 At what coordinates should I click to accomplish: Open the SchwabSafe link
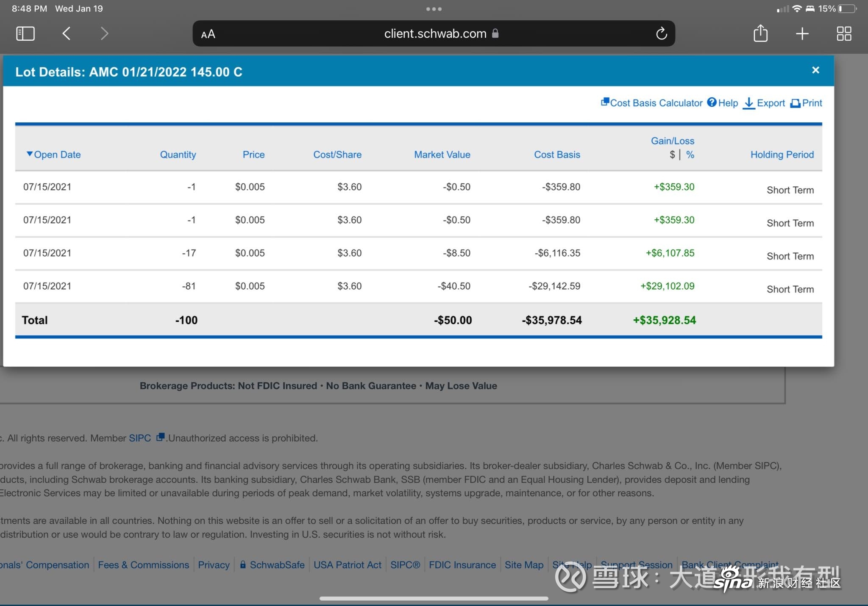click(273, 565)
